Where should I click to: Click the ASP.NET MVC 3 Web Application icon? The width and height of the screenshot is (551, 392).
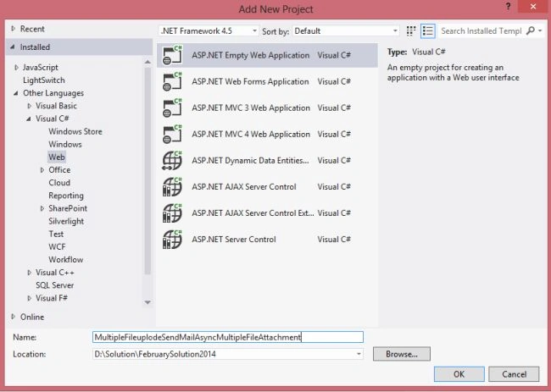point(172,108)
